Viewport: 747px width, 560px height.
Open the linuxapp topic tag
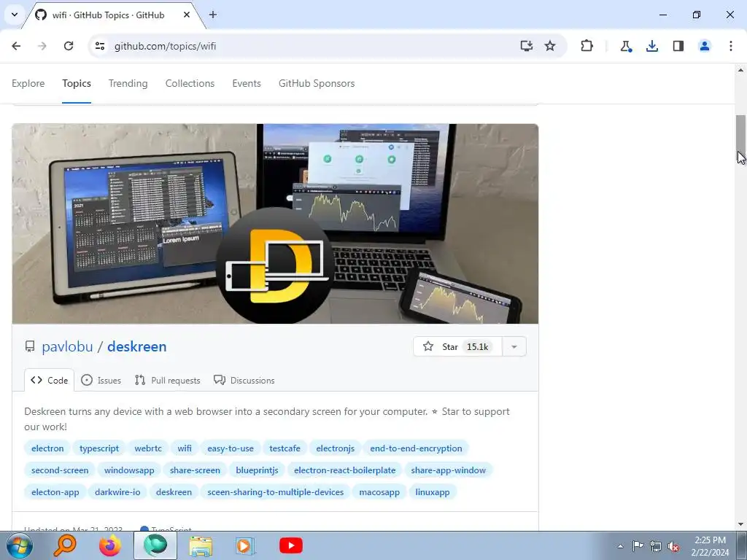433,492
